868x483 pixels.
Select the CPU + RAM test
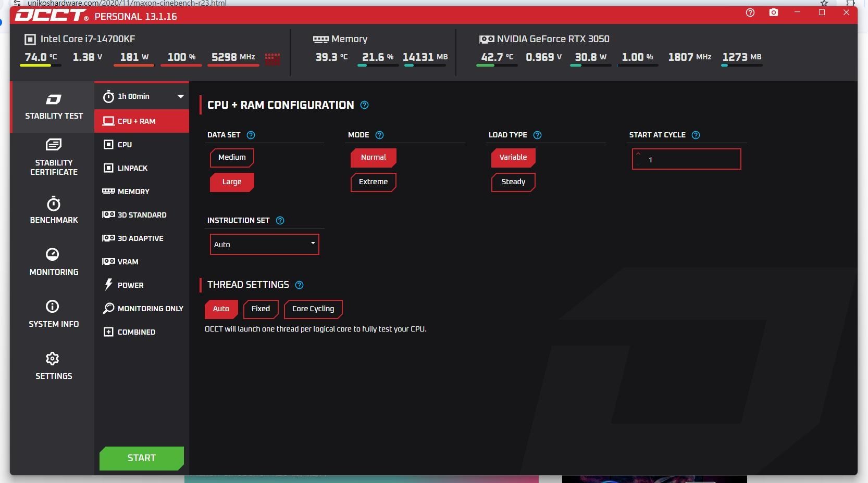pyautogui.click(x=142, y=121)
